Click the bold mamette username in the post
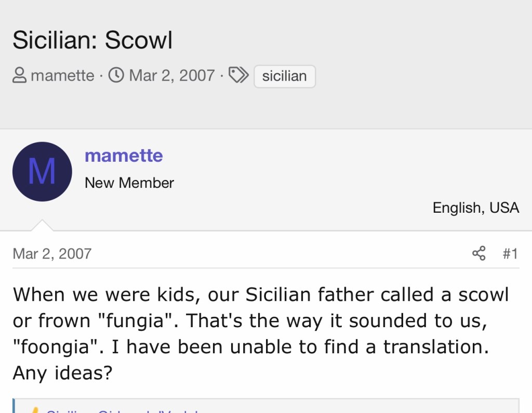The width and height of the screenshot is (532, 413). click(x=124, y=156)
